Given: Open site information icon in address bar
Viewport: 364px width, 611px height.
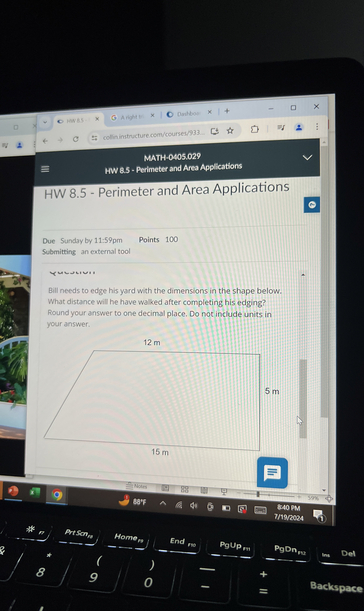Looking at the screenshot, I should 94,138.
